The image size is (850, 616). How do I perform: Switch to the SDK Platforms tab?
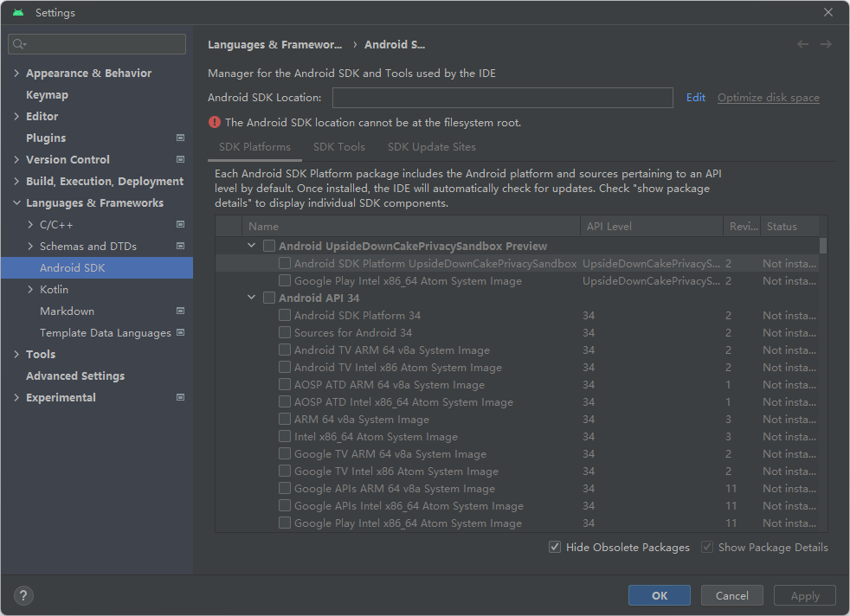coord(254,147)
